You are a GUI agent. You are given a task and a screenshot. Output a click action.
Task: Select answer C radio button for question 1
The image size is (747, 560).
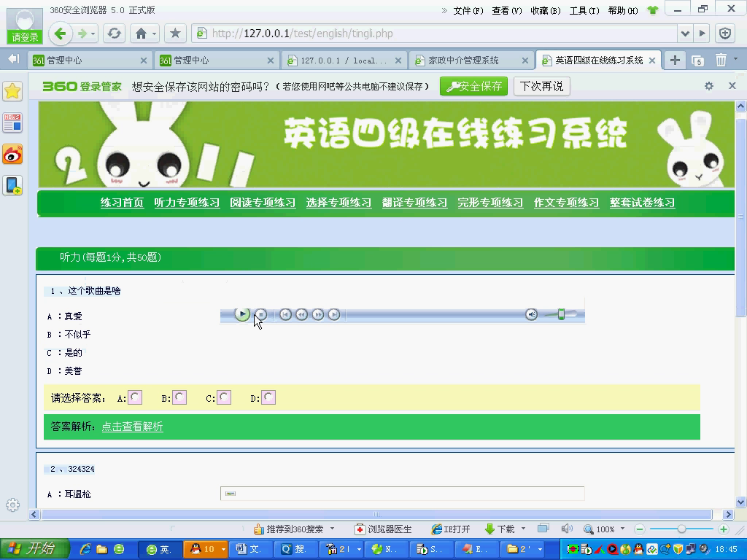coord(224,397)
